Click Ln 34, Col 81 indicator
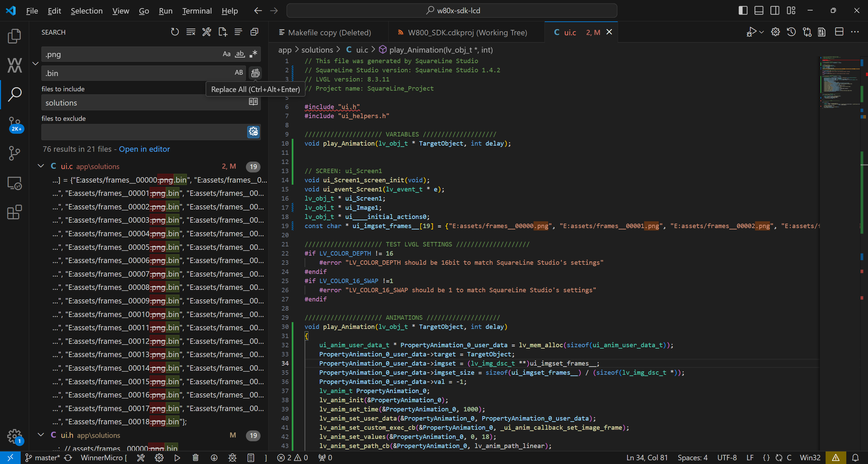 click(647, 458)
